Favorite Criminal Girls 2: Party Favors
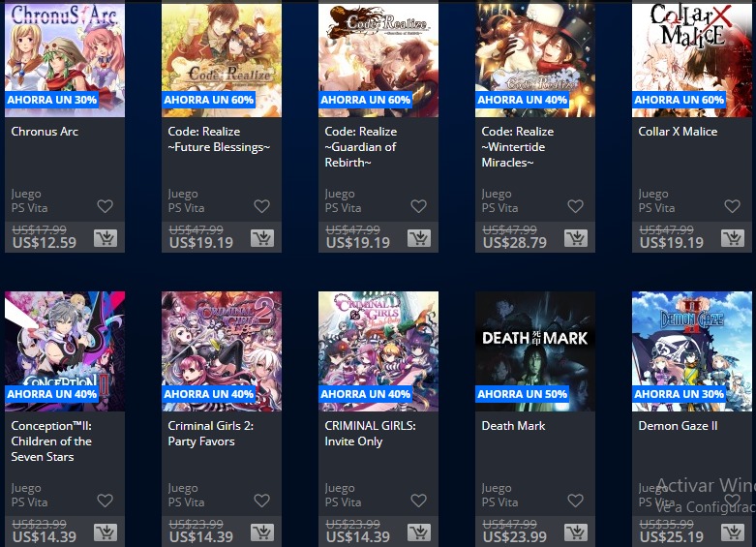The width and height of the screenshot is (756, 547). click(x=261, y=501)
